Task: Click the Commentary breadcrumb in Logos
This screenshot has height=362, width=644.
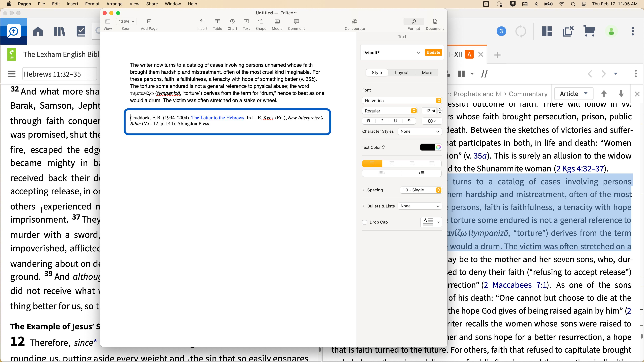Action: [528, 94]
